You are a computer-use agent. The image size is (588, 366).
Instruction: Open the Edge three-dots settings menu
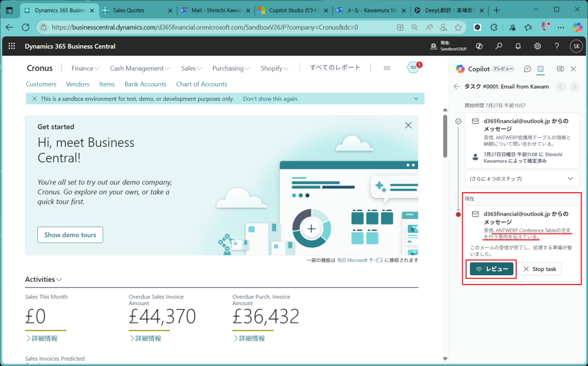(x=560, y=28)
